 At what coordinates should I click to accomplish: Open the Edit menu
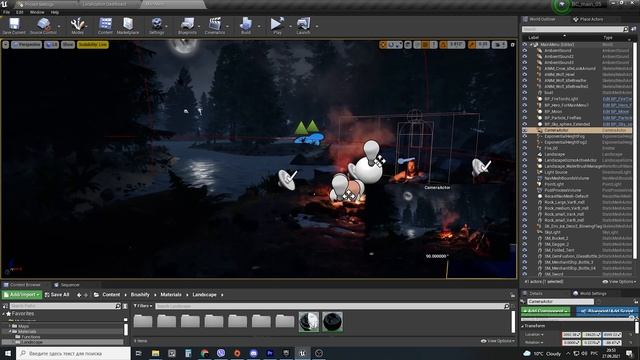coord(20,12)
